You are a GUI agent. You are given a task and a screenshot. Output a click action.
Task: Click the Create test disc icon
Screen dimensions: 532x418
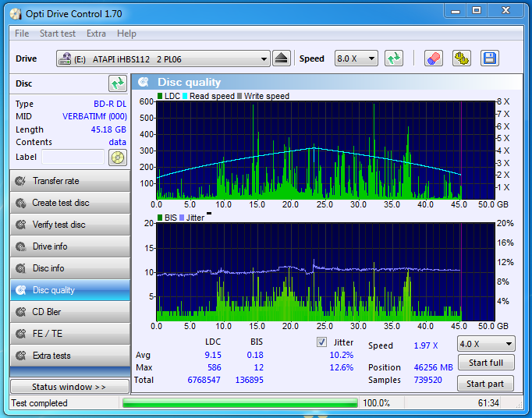(20, 203)
